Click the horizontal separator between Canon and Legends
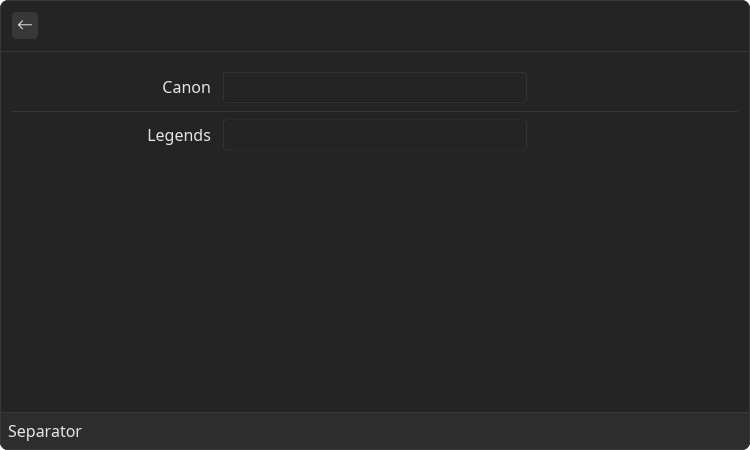 pyautogui.click(x=375, y=111)
